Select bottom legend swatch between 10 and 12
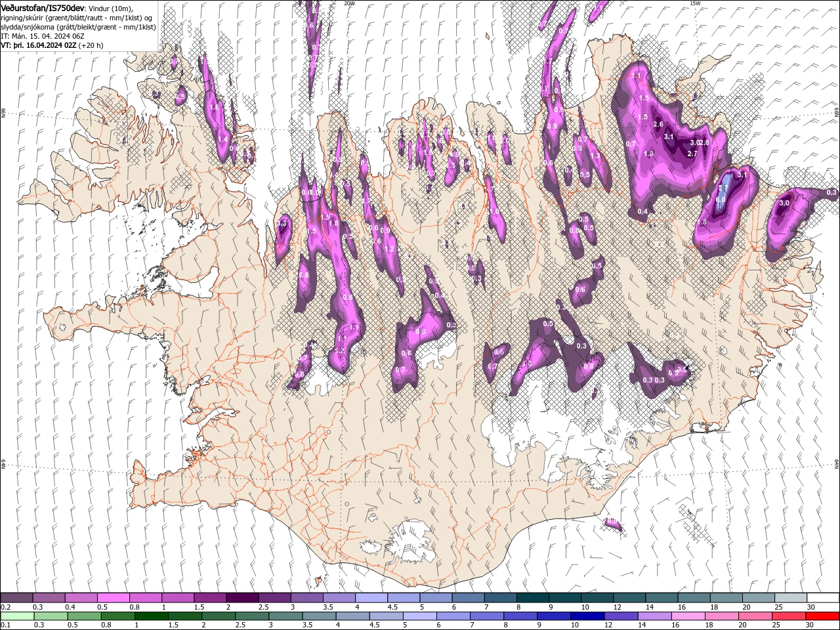Image resolution: width=840 pixels, height=630 pixels. point(589,616)
